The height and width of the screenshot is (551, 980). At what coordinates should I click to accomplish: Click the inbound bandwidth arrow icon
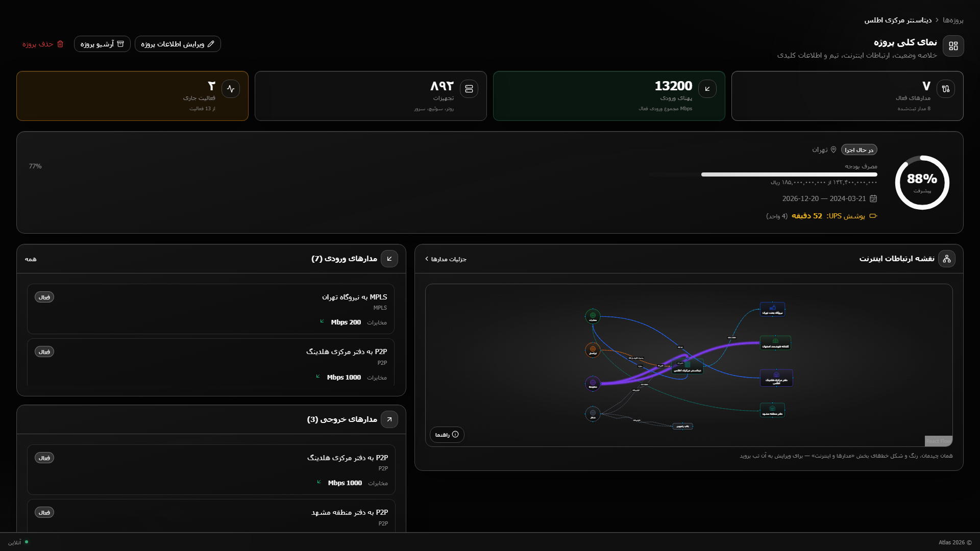coord(707,89)
